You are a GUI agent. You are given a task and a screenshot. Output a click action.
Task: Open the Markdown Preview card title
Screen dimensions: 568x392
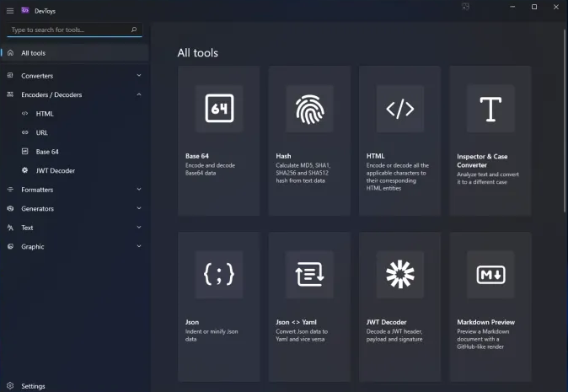(485, 322)
